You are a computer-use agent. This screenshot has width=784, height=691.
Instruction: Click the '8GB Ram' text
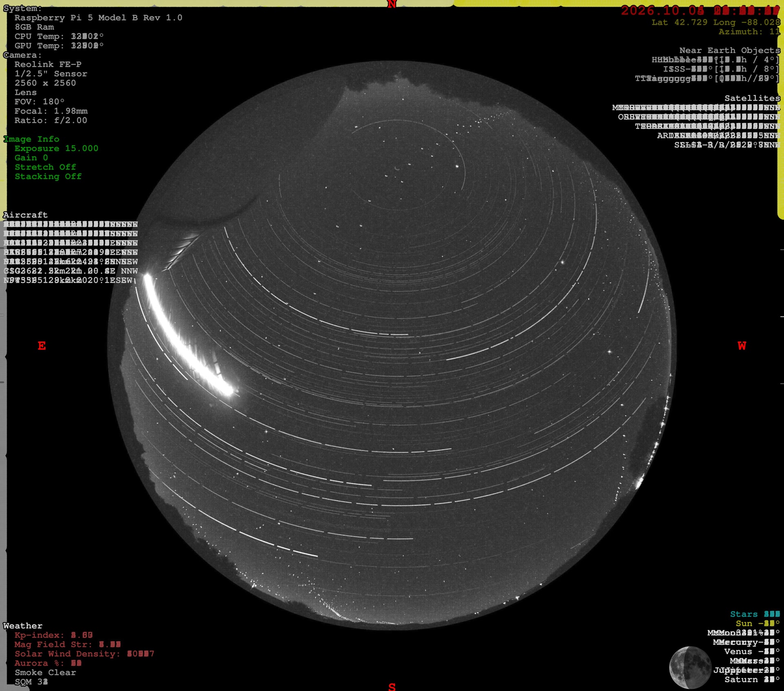(34, 27)
